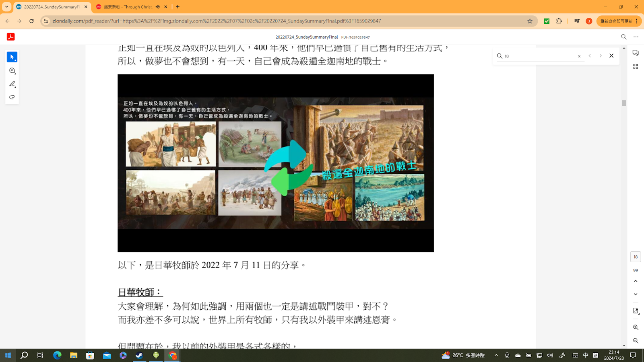Open the page thumbnails grid icon
Viewport: 644px width, 362px height.
click(x=636, y=66)
